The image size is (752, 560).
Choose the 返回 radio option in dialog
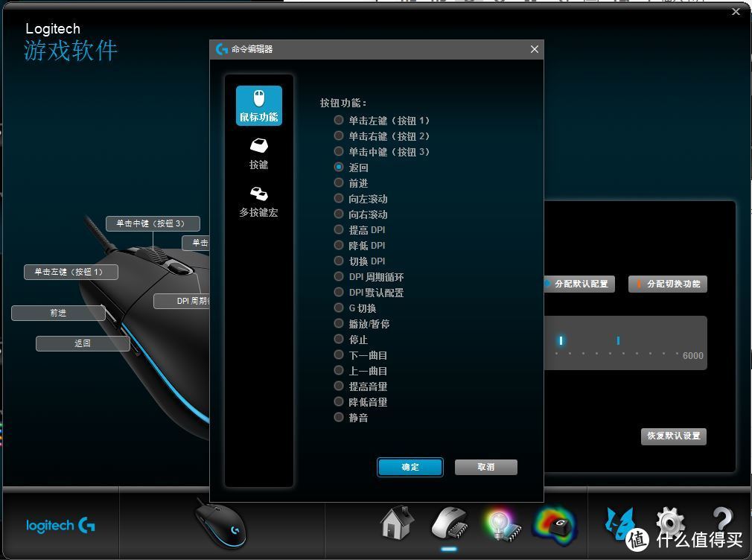point(339,167)
